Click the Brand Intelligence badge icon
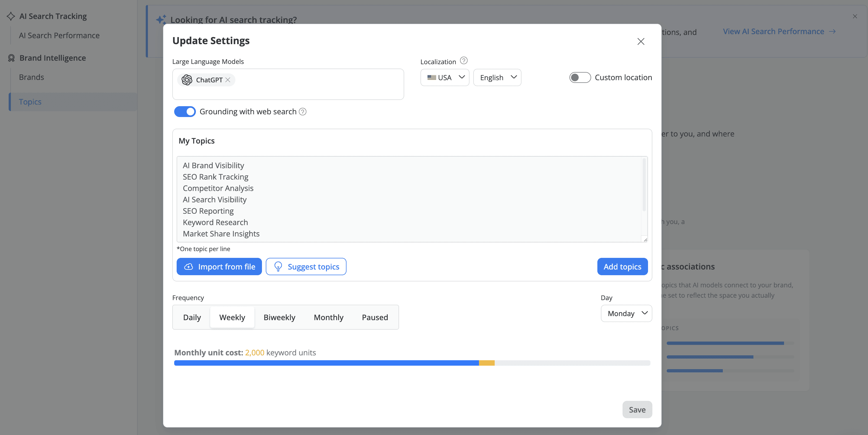This screenshot has height=435, width=868. coord(11,58)
